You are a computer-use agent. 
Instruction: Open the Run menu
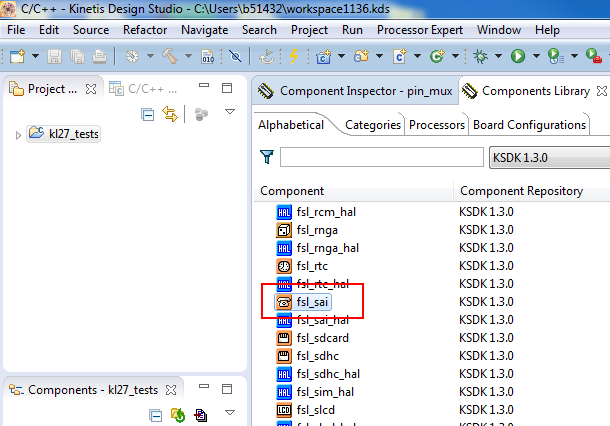tap(352, 30)
